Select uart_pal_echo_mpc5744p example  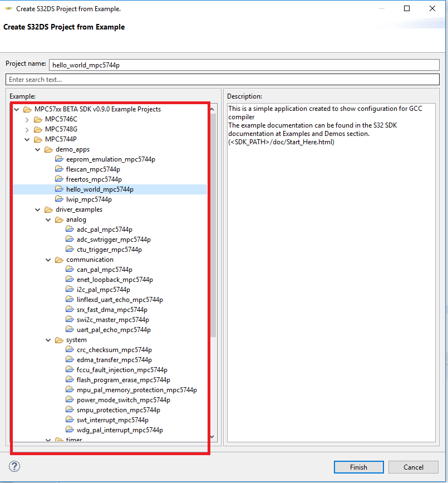click(114, 330)
